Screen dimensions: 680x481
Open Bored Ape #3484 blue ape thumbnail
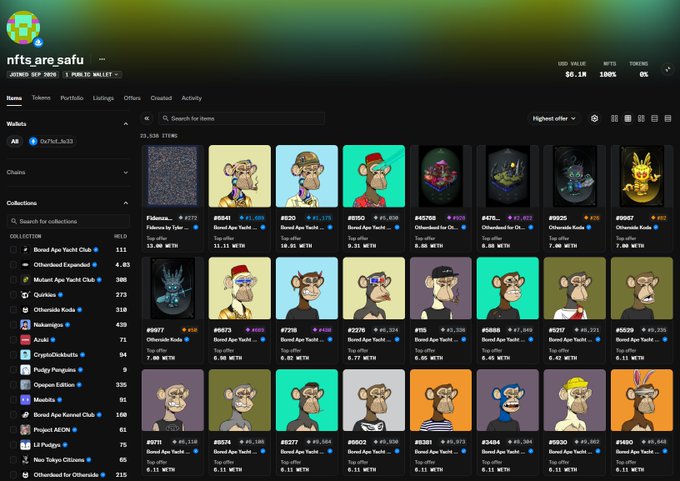508,400
